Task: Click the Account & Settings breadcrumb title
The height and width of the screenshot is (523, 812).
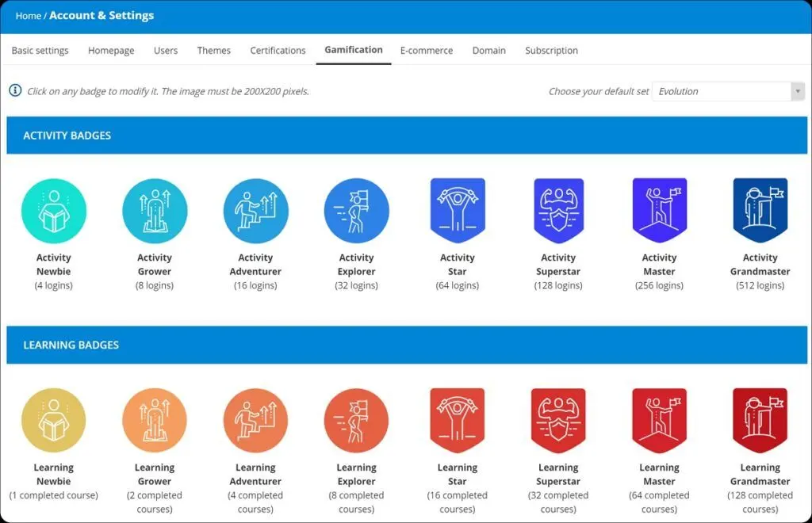Action: (x=101, y=16)
